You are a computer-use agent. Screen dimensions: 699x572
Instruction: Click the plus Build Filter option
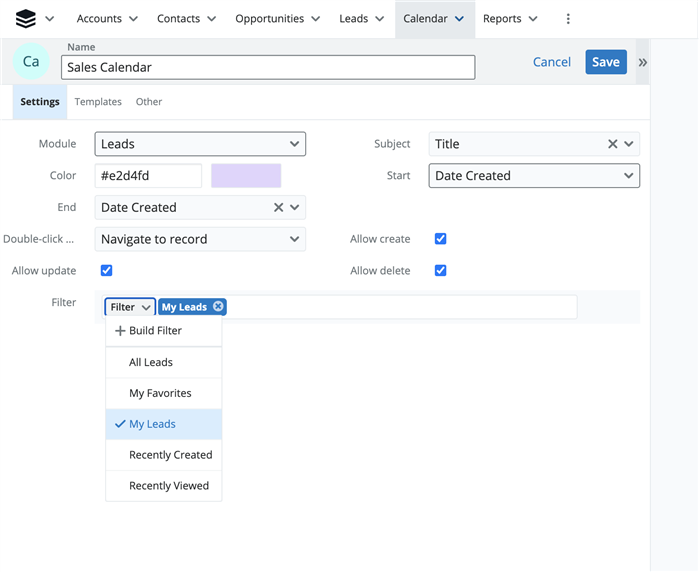coord(148,331)
